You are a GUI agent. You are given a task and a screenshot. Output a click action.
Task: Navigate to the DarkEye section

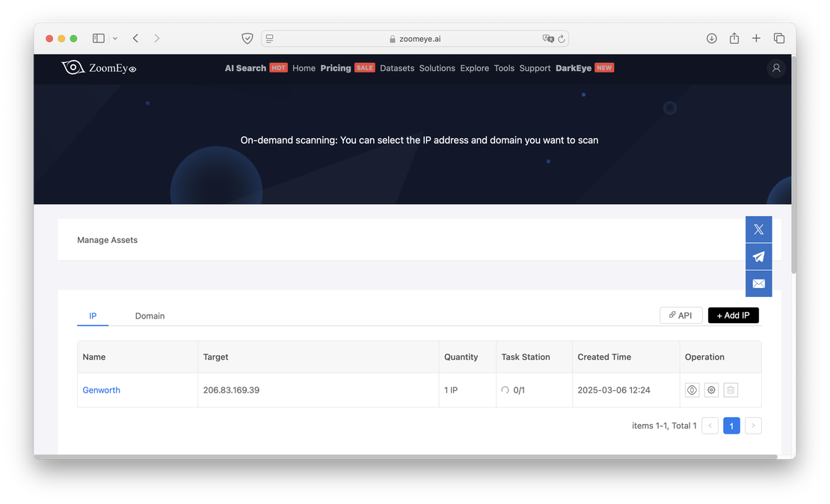tap(573, 68)
